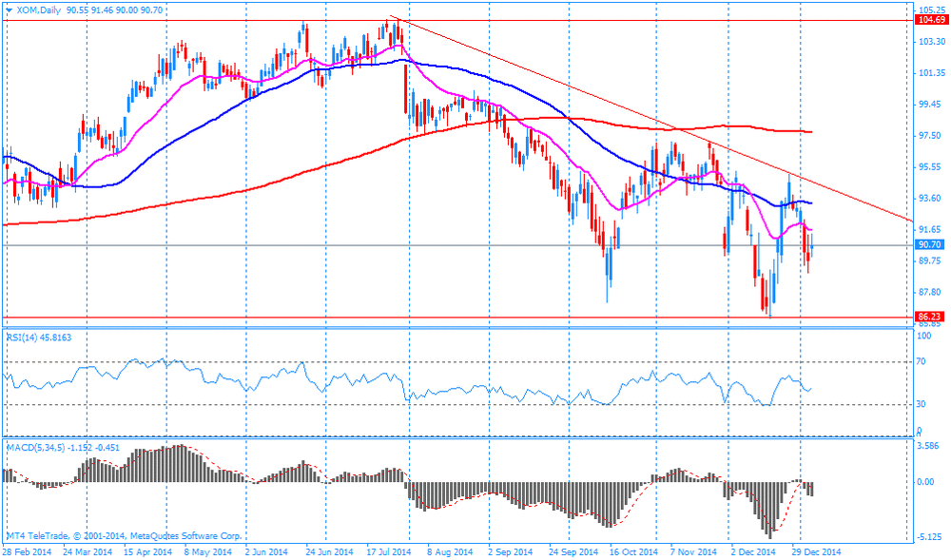This screenshot has height=560, width=951.
Task: Select the MACD scale value 3.586
Action: tap(928, 446)
